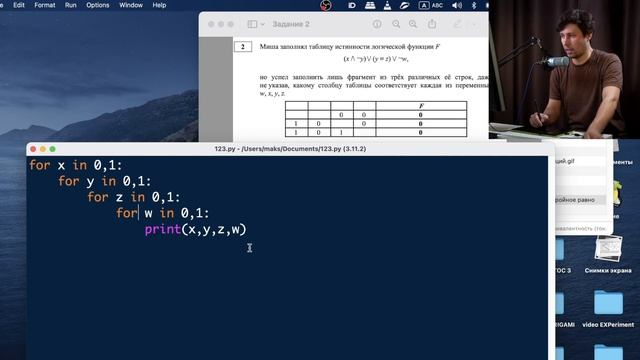Click the logical formula line in Preview document

click(x=376, y=59)
